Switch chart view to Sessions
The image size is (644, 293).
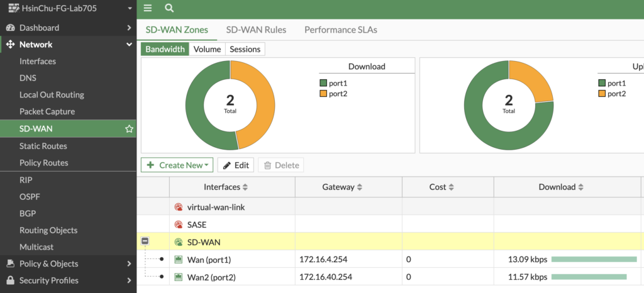(x=245, y=49)
